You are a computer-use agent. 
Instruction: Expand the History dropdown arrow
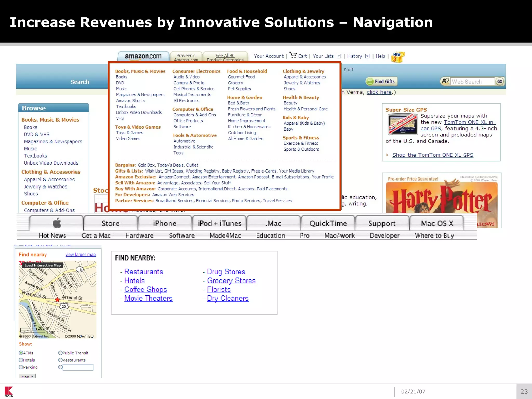(367, 56)
